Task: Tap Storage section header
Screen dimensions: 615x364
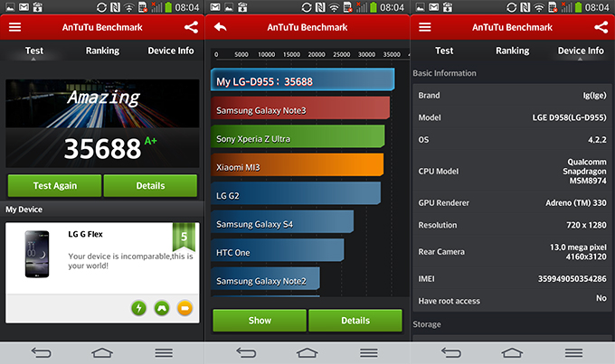Action: tap(427, 324)
